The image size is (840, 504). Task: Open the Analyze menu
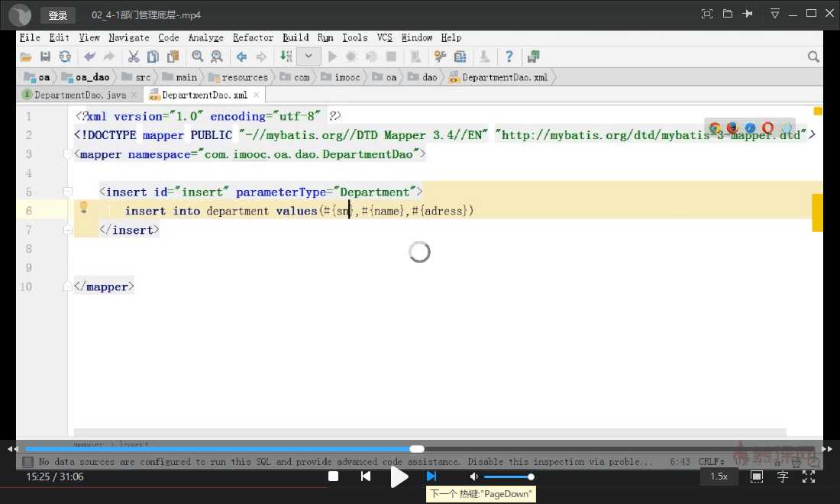[205, 37]
